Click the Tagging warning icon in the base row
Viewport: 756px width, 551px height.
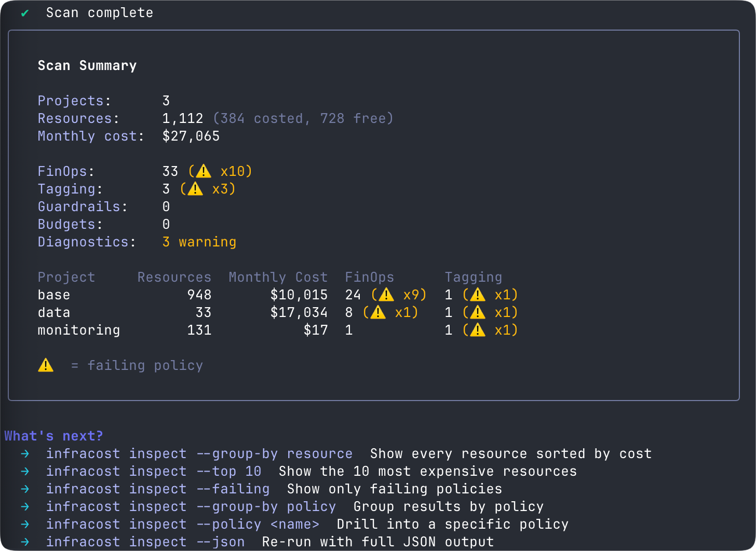coord(478,295)
